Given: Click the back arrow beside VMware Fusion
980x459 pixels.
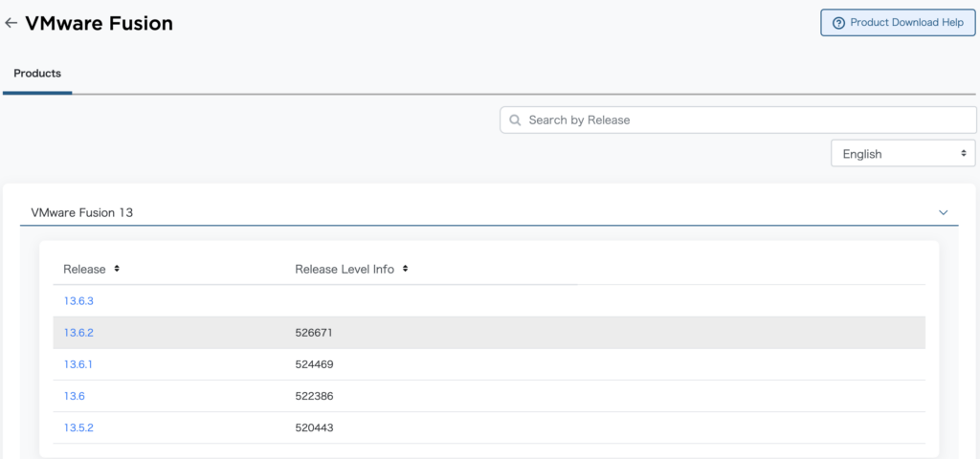Looking at the screenshot, I should click(11, 23).
